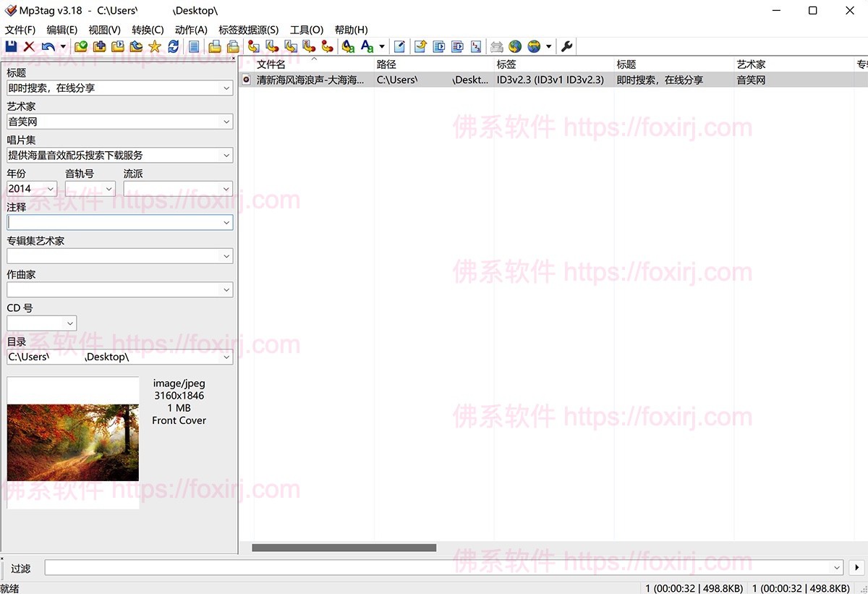Open favorite directory via the star icon
Viewport: 868px width, 594px height.
click(154, 46)
